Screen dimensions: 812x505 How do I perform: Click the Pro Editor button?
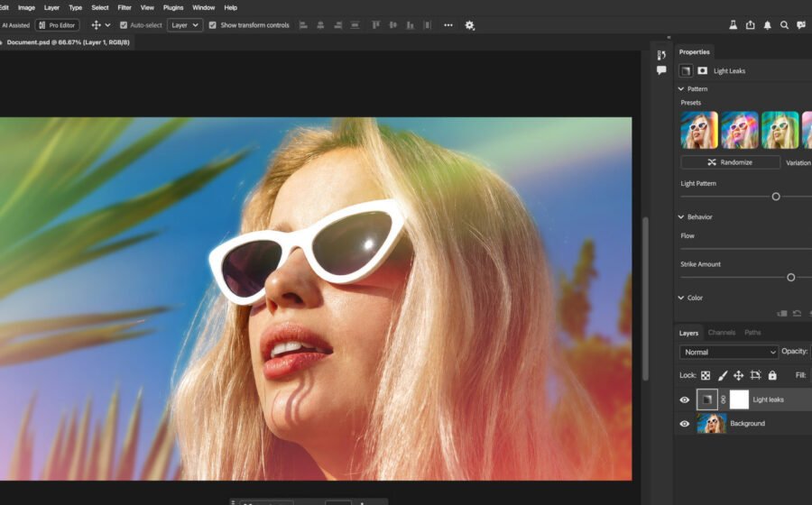click(x=57, y=25)
